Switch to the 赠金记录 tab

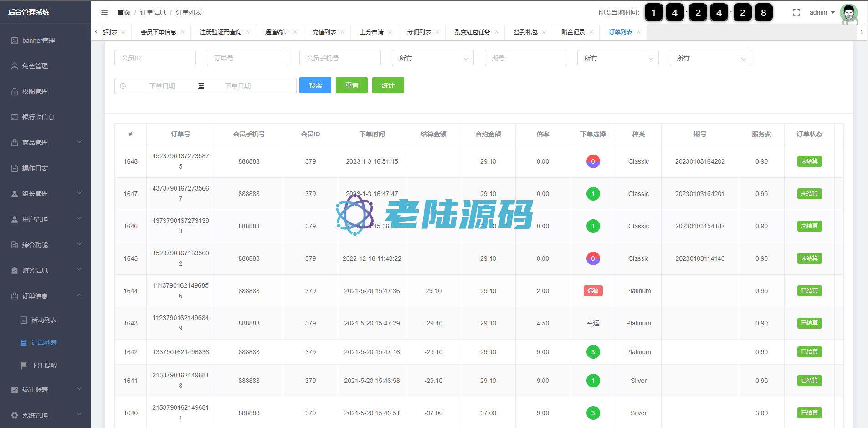pos(573,32)
